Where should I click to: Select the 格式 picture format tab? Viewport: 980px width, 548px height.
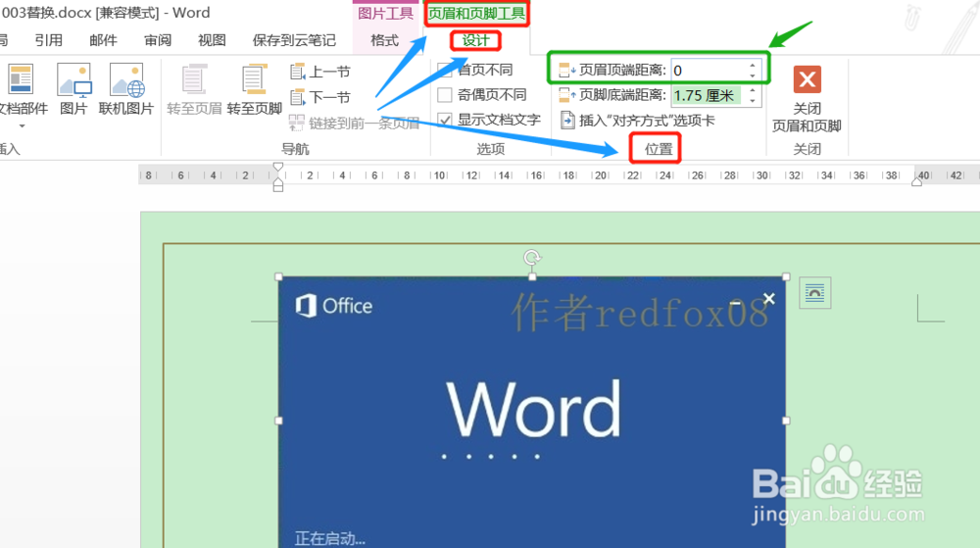(x=384, y=40)
